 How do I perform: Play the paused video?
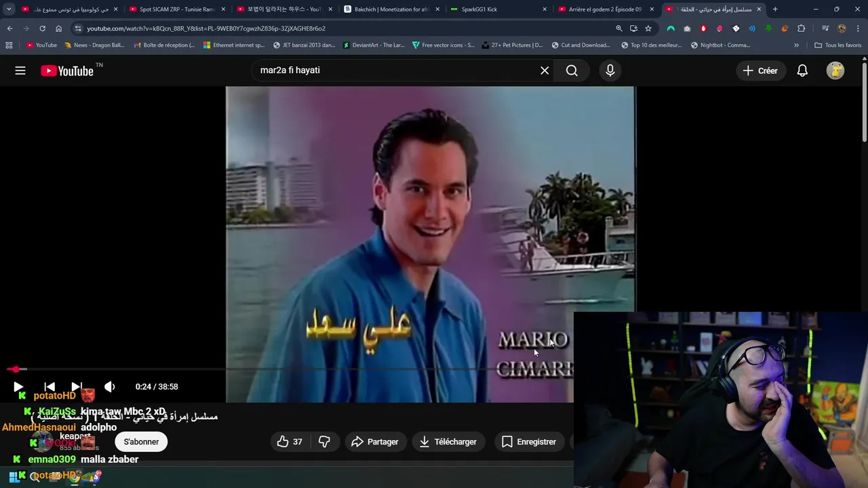coord(18,387)
